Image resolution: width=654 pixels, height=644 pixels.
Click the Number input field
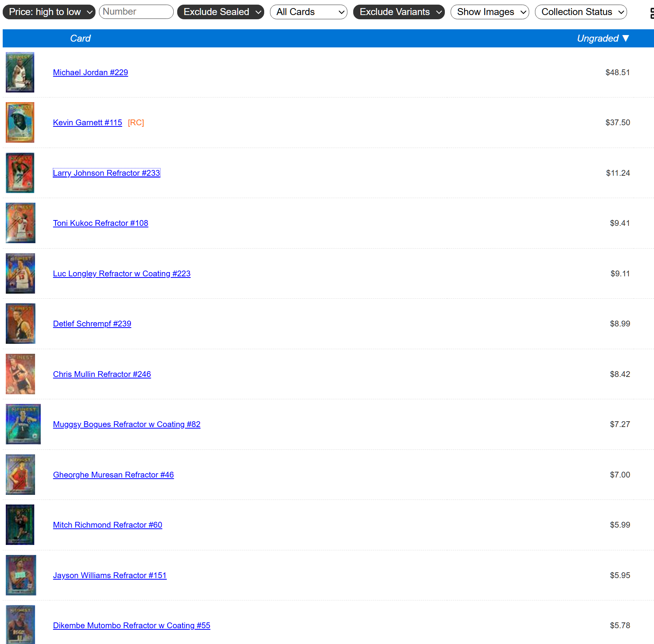coord(136,12)
